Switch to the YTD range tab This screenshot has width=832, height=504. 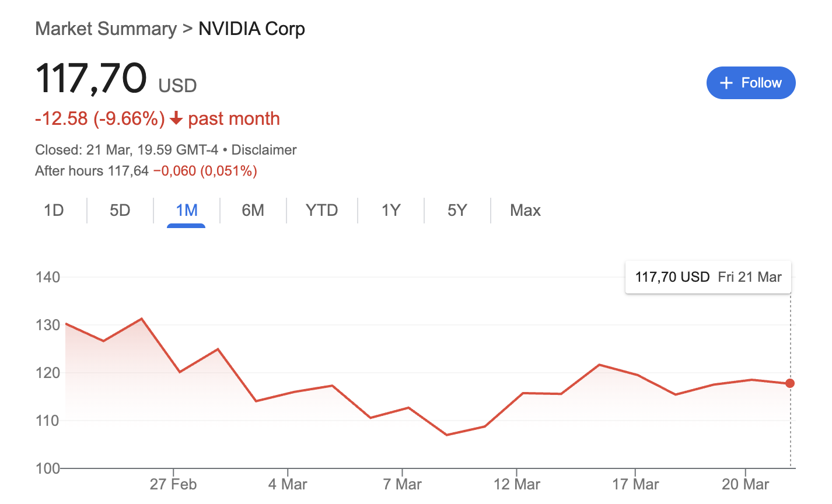(x=321, y=210)
